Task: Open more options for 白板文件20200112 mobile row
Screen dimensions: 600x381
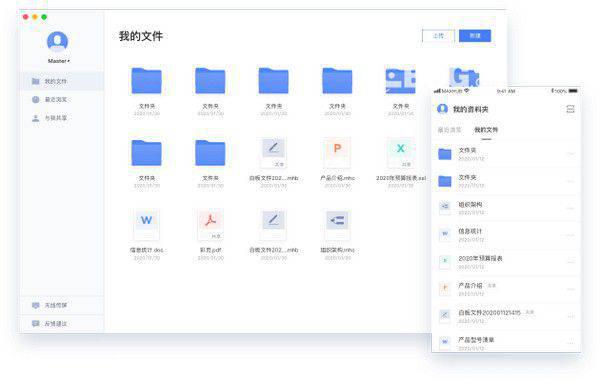Action: 570,317
